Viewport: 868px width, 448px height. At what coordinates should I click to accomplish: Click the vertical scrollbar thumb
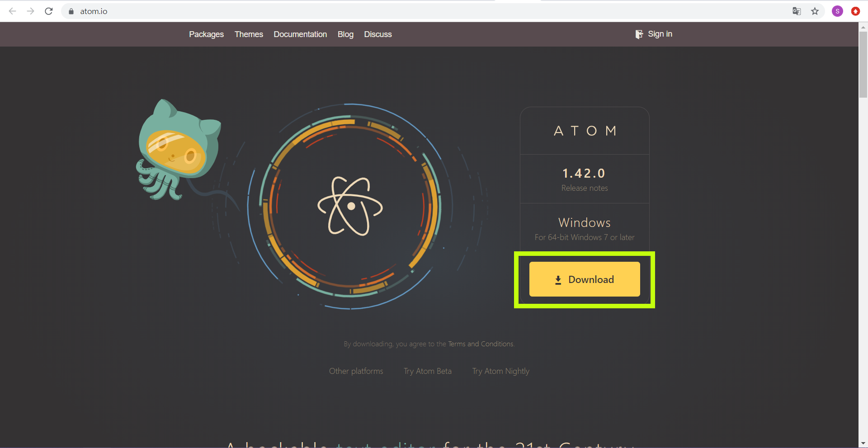point(863,65)
